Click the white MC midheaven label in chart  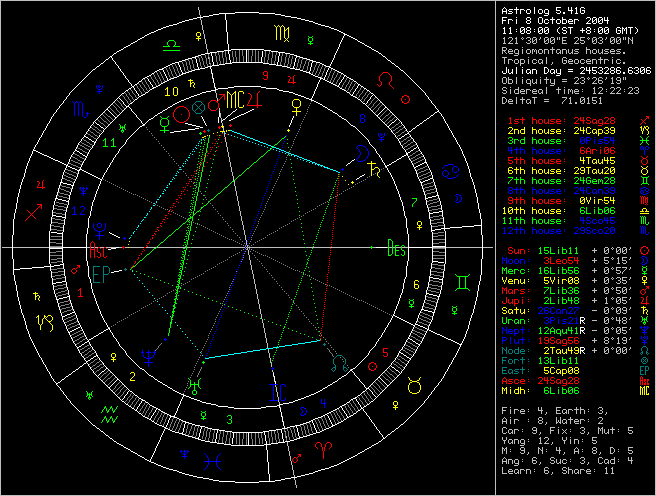[234, 101]
